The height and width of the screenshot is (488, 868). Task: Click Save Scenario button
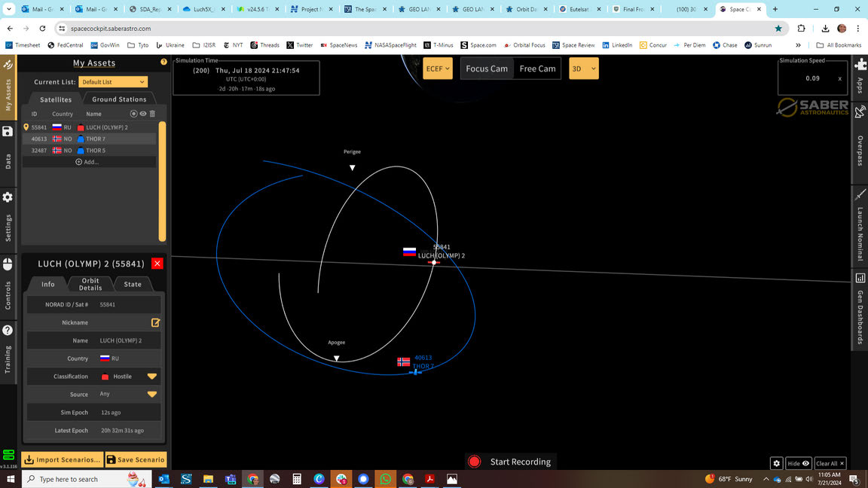tap(136, 459)
